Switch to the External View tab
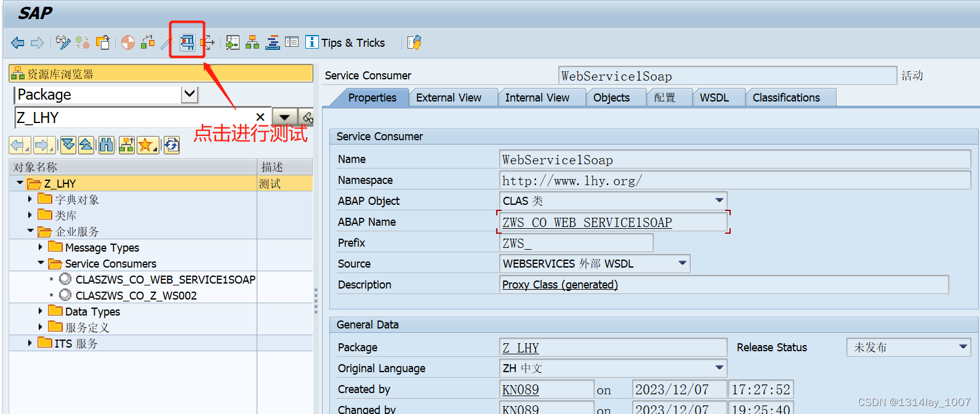 pyautogui.click(x=449, y=97)
